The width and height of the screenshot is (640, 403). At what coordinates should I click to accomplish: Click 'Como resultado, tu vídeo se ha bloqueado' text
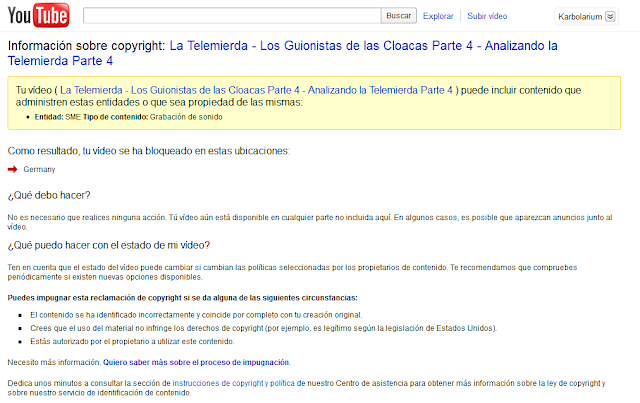[149, 151]
